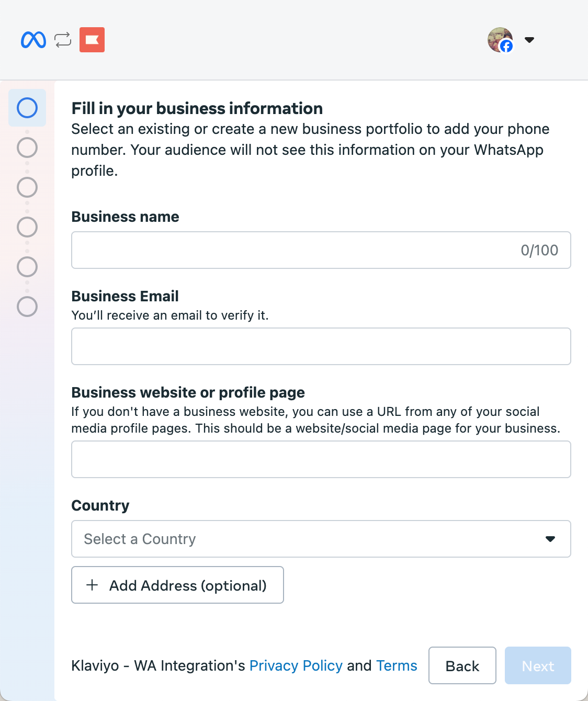Select the third step circle in sidebar
The image size is (588, 701).
click(x=27, y=187)
